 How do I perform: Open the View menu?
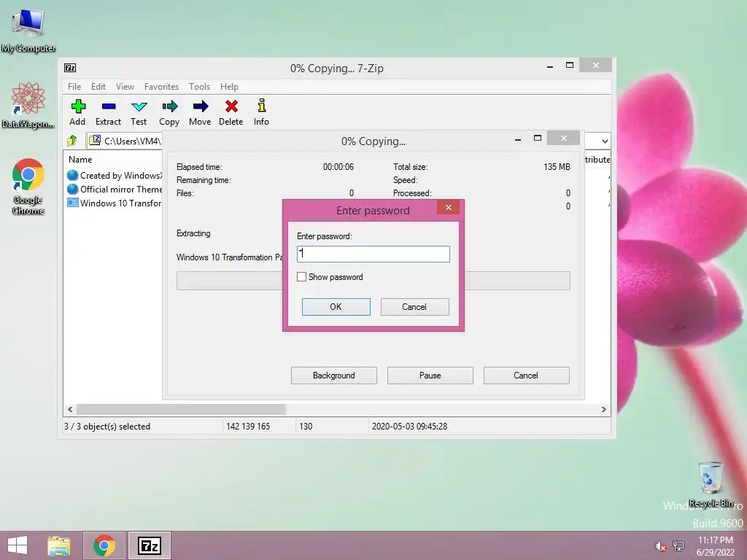(x=125, y=87)
